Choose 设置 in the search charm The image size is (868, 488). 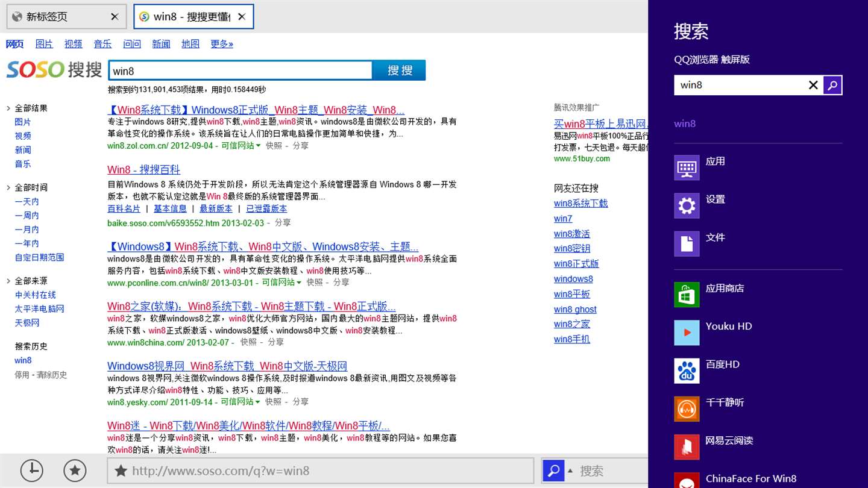point(758,205)
